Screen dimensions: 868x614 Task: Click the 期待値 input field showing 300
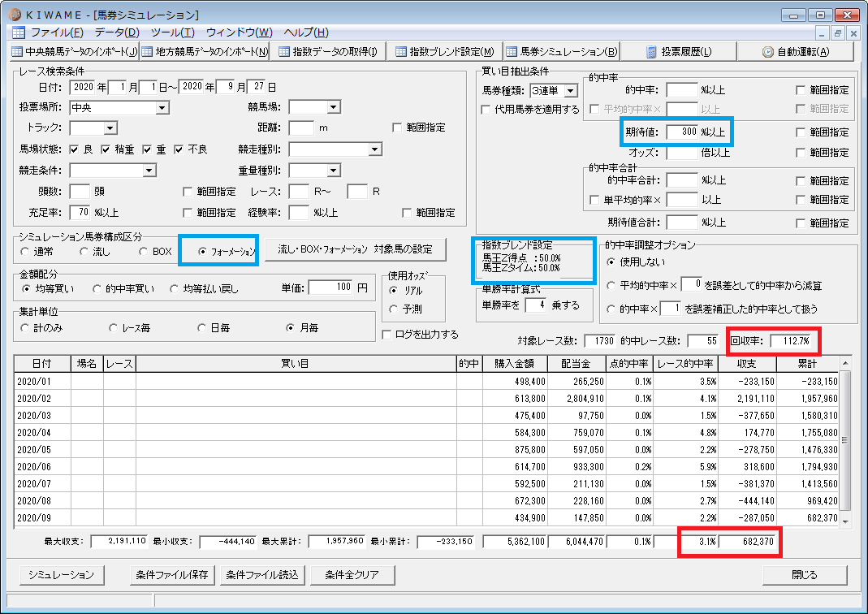[682, 132]
